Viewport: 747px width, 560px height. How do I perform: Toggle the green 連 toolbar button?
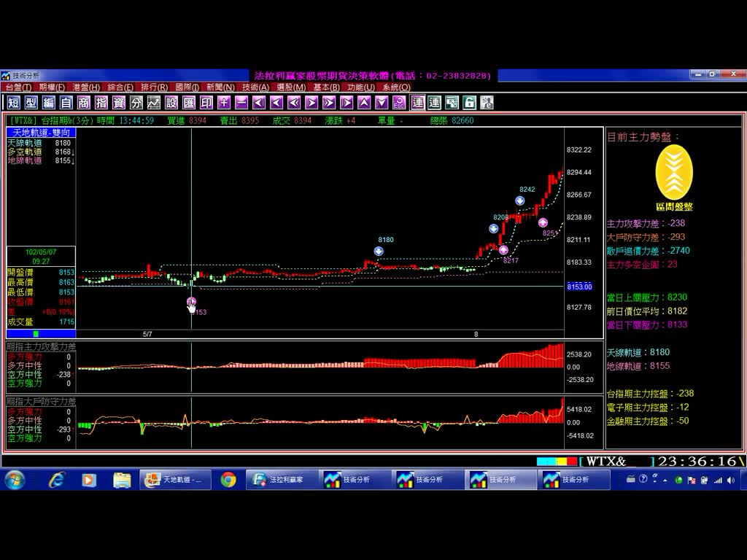click(x=434, y=102)
